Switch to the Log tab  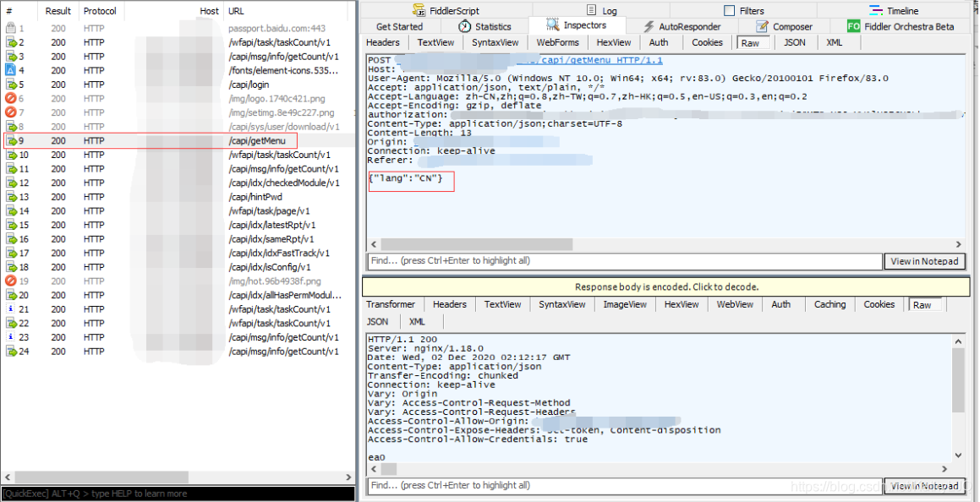point(601,11)
